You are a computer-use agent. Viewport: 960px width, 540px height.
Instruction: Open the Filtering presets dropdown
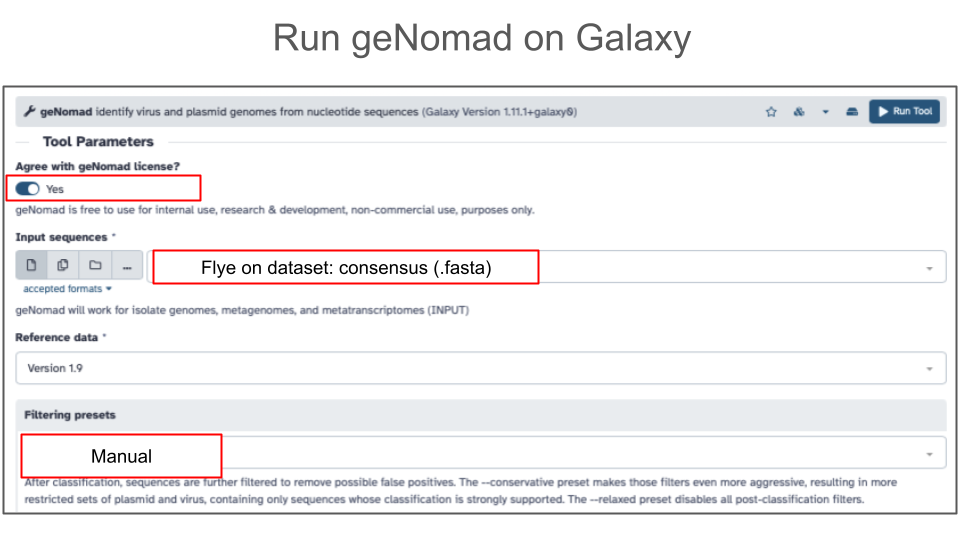tap(929, 454)
